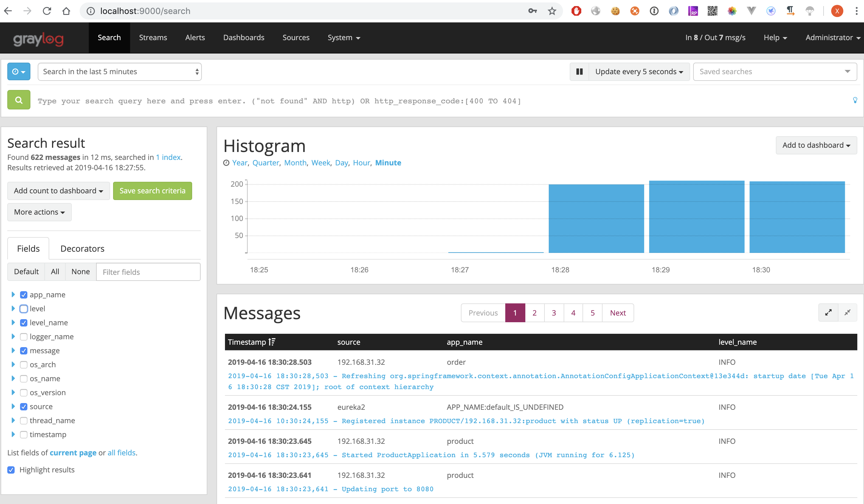Screen dimensions: 864x504
Task: Click the green search magnifier button
Action: tap(19, 100)
